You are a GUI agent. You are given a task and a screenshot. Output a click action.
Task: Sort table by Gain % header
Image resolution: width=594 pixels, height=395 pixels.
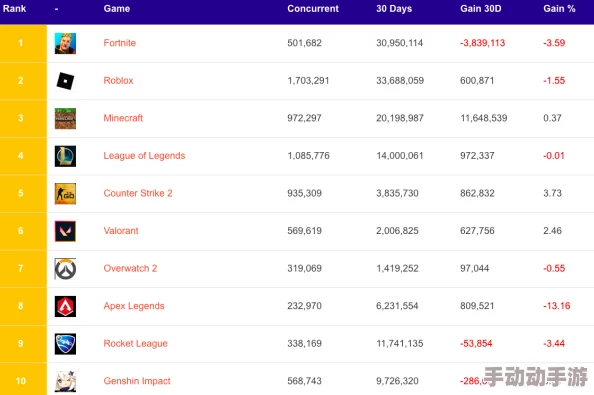click(x=559, y=9)
